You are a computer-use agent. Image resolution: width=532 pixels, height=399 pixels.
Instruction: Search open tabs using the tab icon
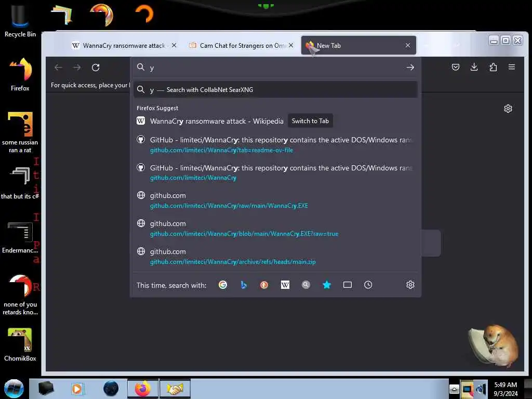pos(348,285)
